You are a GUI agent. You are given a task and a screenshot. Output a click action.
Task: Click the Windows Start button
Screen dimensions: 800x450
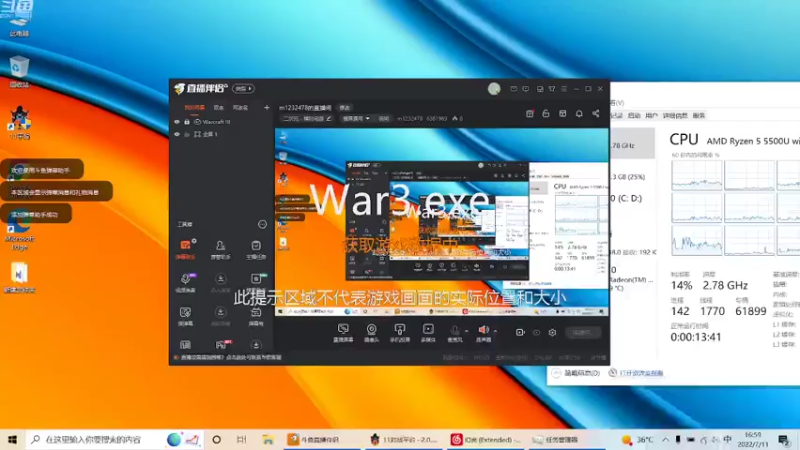tap(12, 439)
